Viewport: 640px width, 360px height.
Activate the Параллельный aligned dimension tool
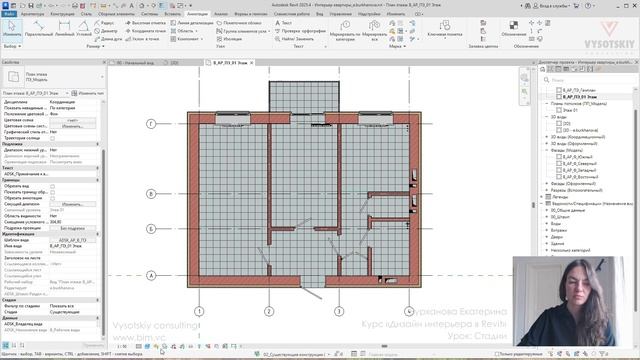pos(39,29)
